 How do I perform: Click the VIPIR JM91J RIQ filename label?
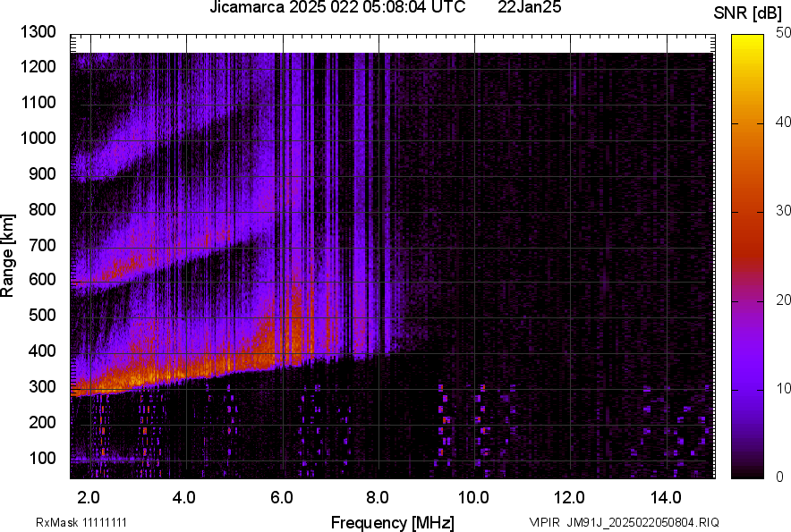[x=624, y=522]
